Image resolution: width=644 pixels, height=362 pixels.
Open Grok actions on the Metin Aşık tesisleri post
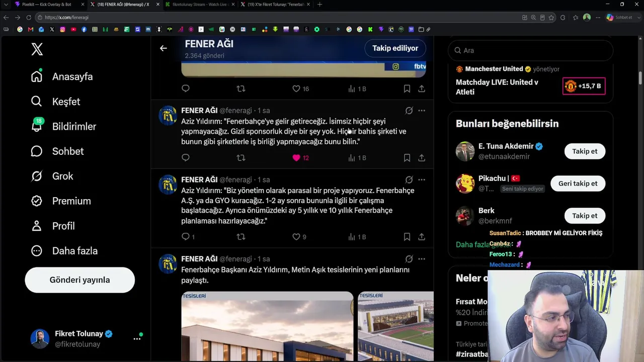coord(409,259)
